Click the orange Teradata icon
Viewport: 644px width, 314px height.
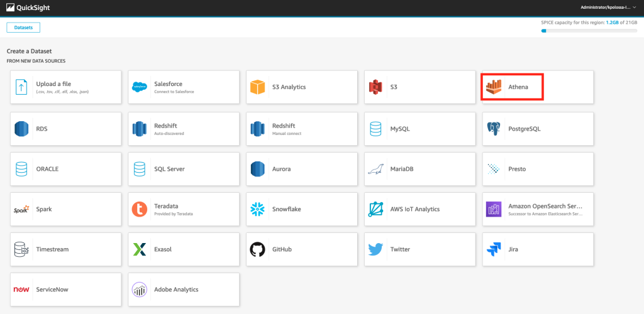coord(140,209)
